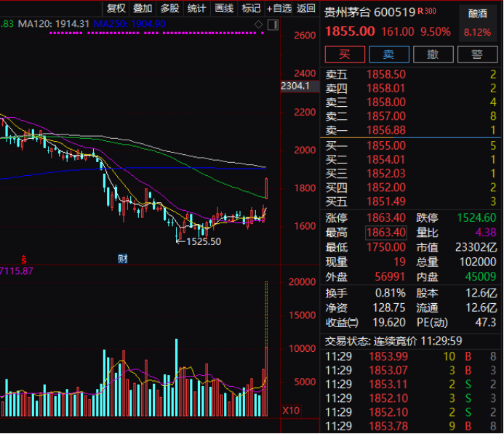
Task: Click the 总量 value 102000
Action: [478, 262]
